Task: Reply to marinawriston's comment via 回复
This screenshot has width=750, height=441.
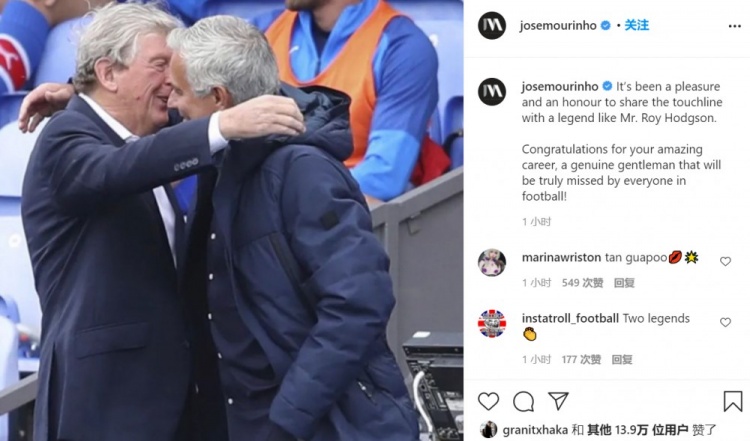Action: pyautogui.click(x=624, y=283)
